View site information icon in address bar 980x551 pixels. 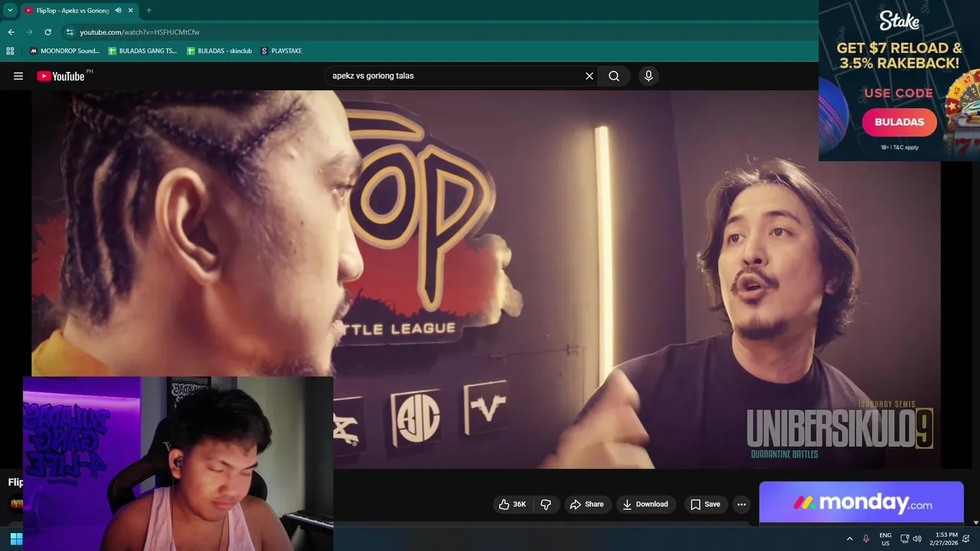(70, 32)
